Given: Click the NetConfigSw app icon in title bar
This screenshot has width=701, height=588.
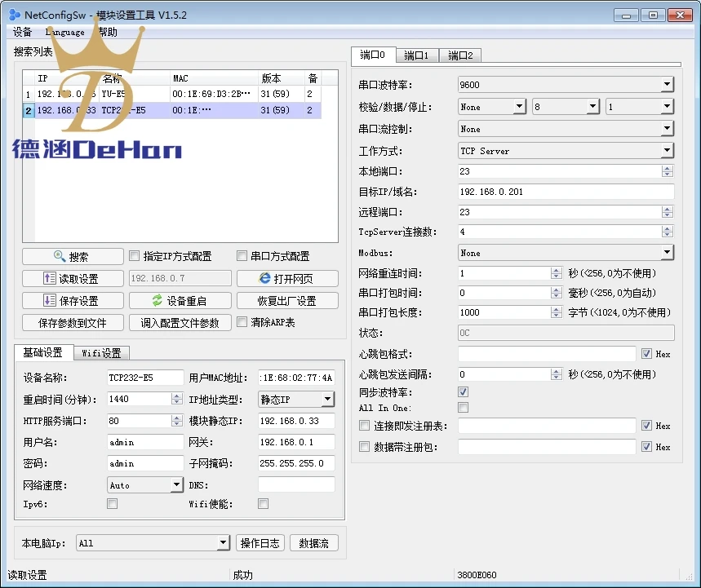Looking at the screenshot, I should pos(15,15).
